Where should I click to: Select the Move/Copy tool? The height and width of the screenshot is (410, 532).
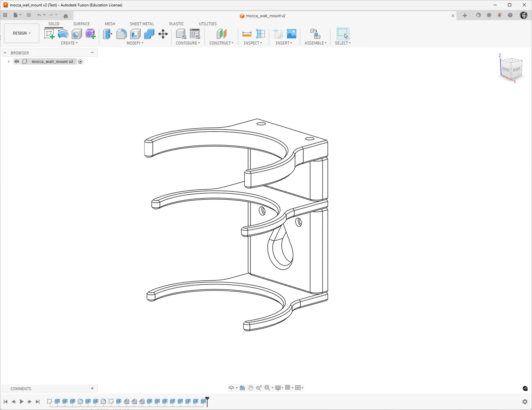pyautogui.click(x=163, y=34)
